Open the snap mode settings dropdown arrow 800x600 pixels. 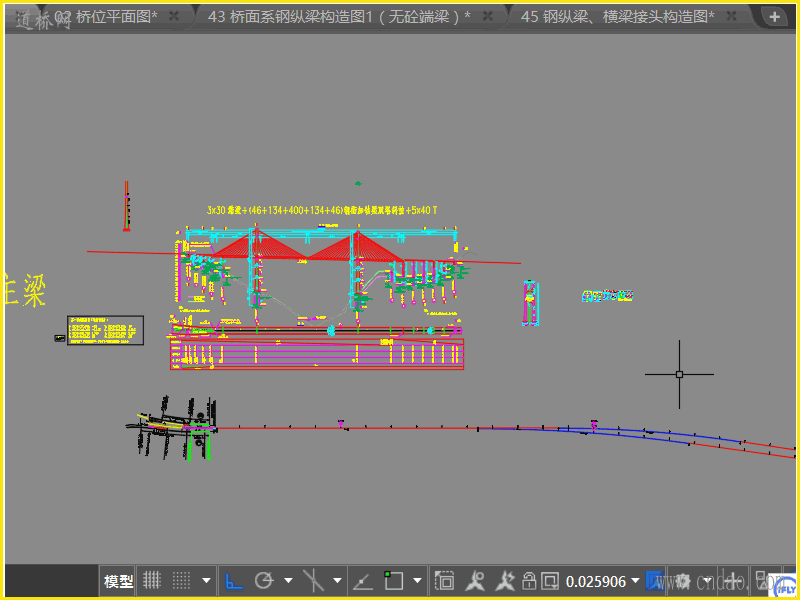point(206,581)
